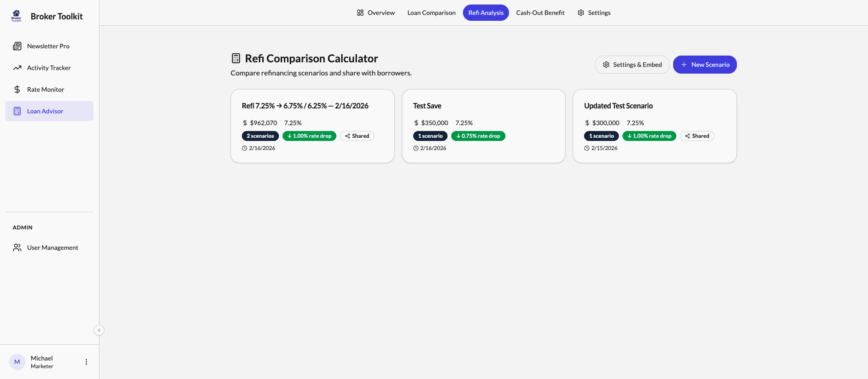Click the Broker Toolkit logo icon
Screen dimensions: 868x379
coord(16,16)
